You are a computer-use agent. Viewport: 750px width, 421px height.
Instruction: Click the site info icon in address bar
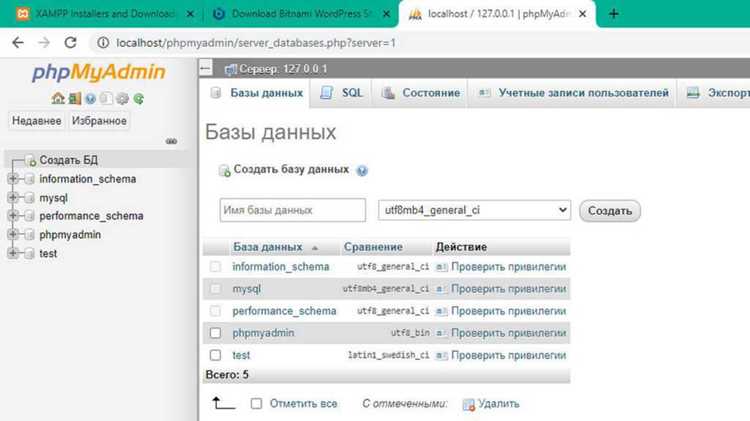pos(103,43)
